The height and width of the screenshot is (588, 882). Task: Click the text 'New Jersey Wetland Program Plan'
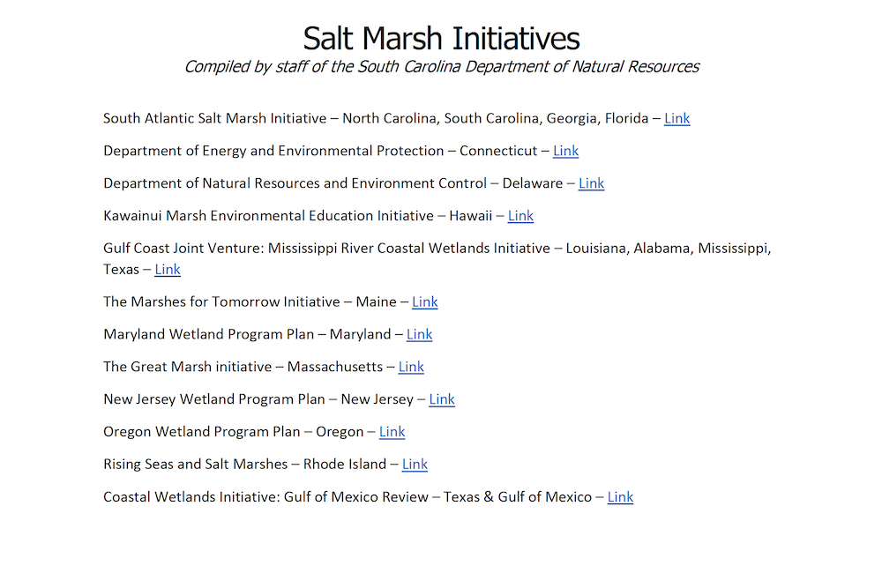coord(214,399)
